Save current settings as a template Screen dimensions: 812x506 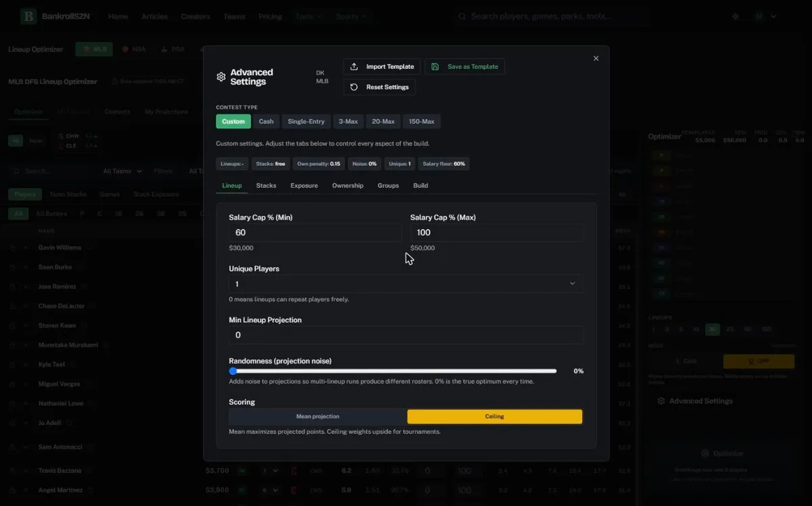pyautogui.click(x=464, y=66)
